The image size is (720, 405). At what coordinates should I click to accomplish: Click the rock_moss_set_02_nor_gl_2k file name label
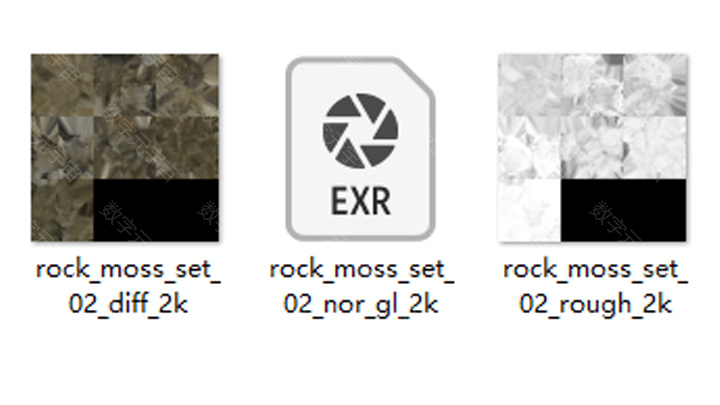[x=361, y=287]
